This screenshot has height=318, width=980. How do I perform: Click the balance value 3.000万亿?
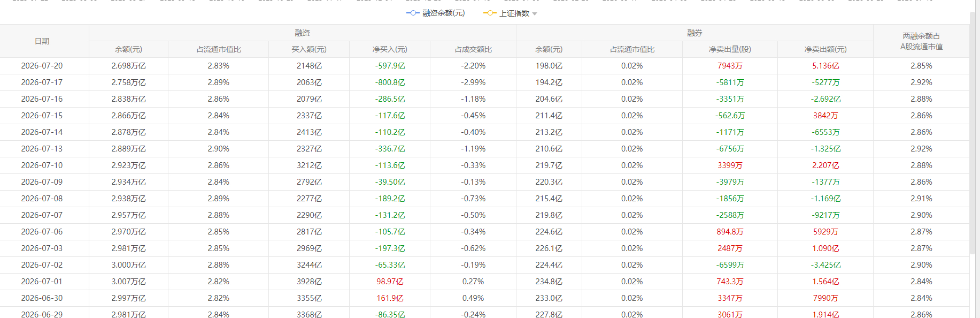[128, 265]
